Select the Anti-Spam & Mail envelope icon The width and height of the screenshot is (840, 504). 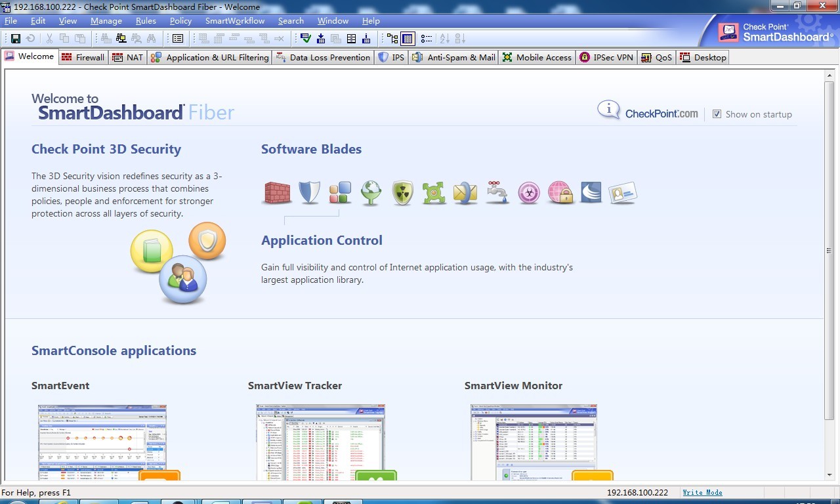coord(465,193)
